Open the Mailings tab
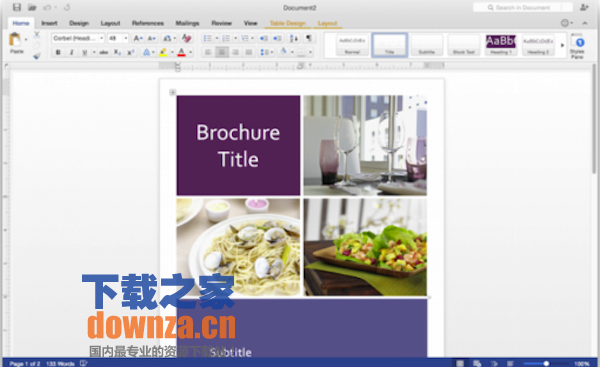 coord(187,23)
